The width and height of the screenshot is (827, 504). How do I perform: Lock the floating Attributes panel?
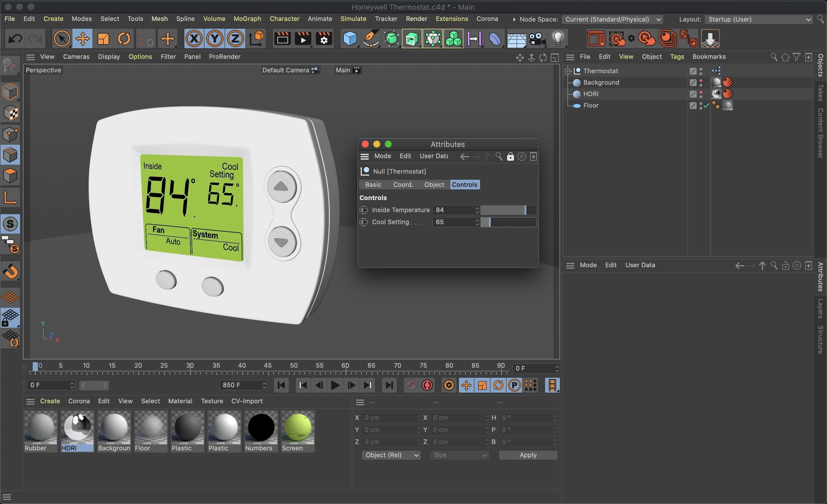coord(510,157)
